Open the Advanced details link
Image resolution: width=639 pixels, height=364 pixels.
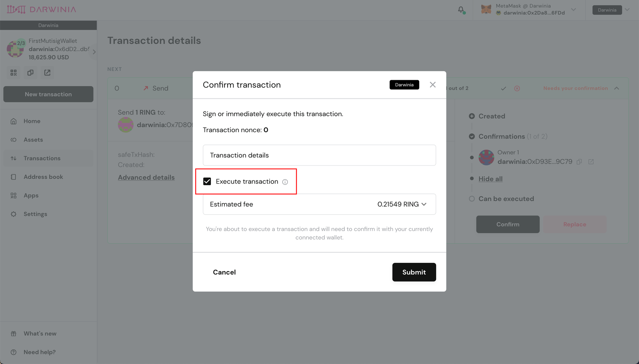coord(146,178)
